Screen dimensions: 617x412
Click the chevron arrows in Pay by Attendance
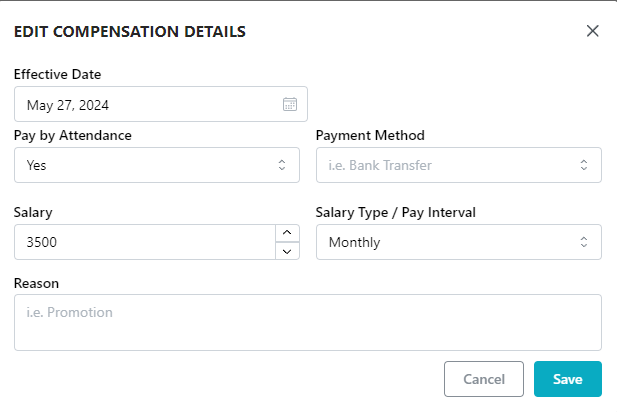[x=282, y=165]
